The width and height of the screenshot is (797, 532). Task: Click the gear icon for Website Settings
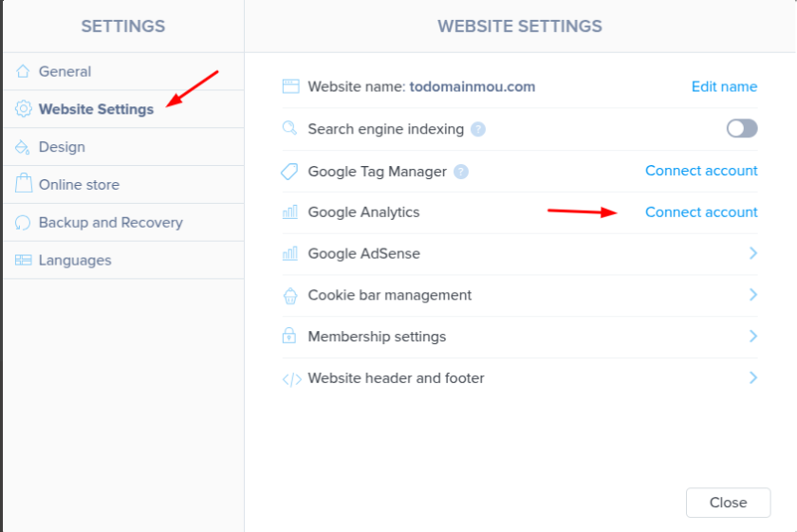(24, 109)
